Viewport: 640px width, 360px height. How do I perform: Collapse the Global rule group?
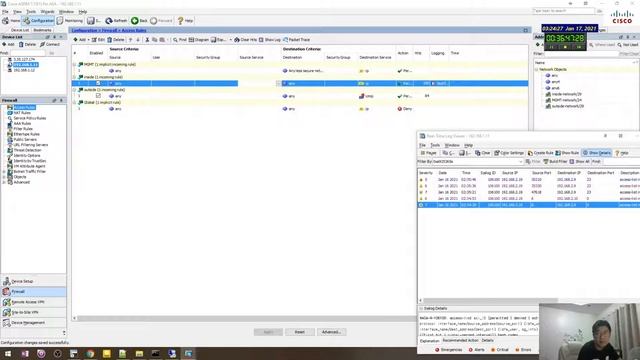click(74, 102)
